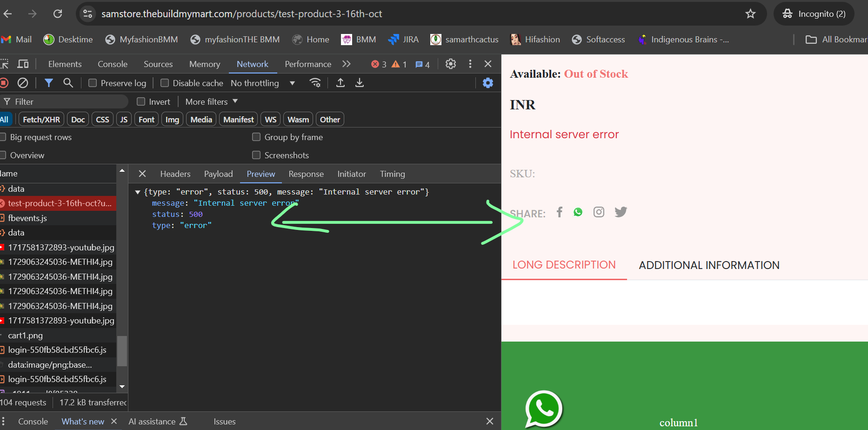
Task: Close the DevTools panel
Action: [488, 64]
